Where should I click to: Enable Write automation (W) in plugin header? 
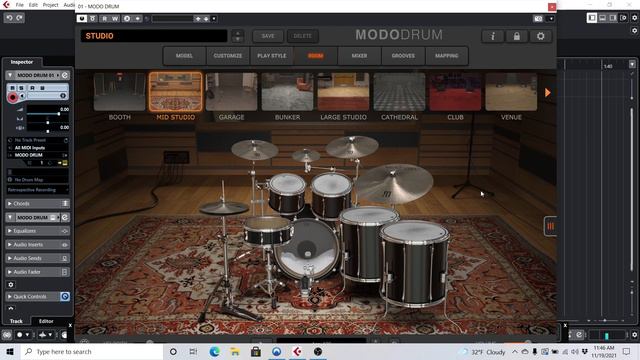coord(115,19)
